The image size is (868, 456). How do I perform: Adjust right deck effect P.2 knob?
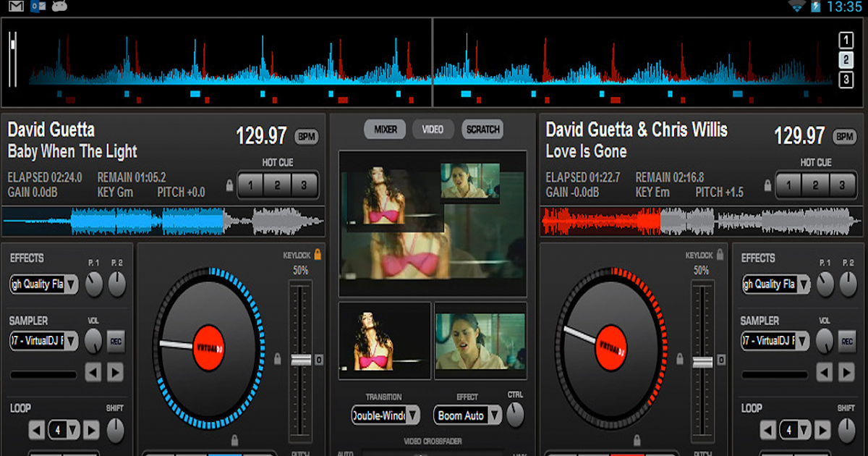point(850,284)
